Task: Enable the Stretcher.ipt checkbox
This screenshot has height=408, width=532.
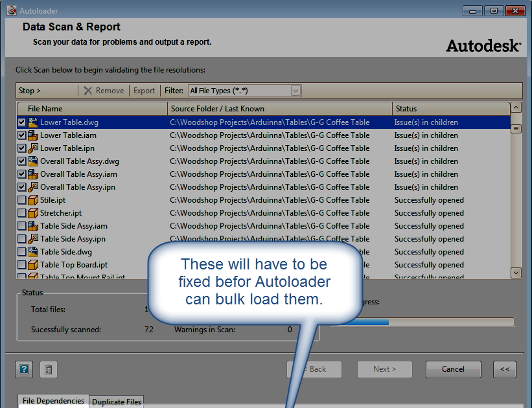Action: [x=21, y=212]
